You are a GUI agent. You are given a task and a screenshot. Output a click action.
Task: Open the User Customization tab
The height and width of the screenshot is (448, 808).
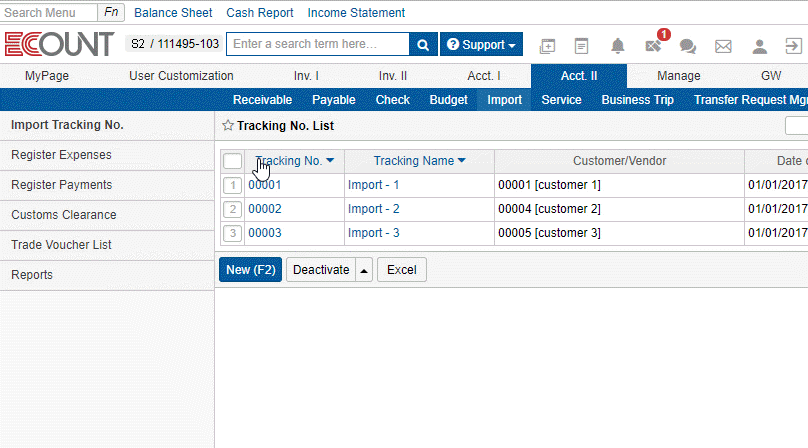181,76
